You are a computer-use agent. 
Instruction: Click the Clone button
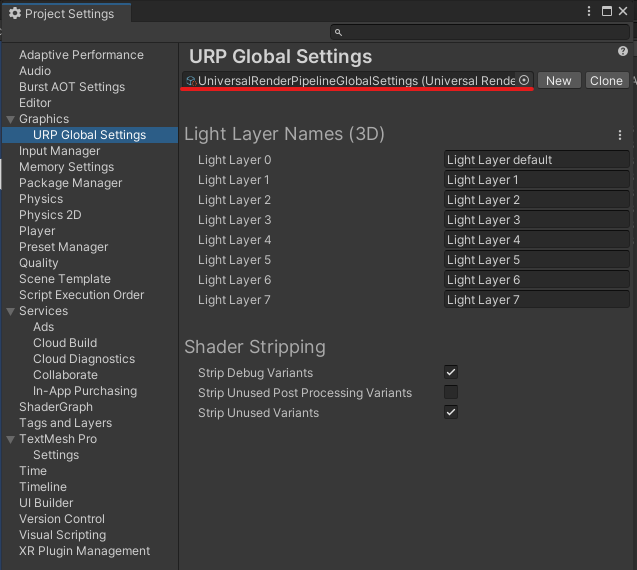coord(607,80)
